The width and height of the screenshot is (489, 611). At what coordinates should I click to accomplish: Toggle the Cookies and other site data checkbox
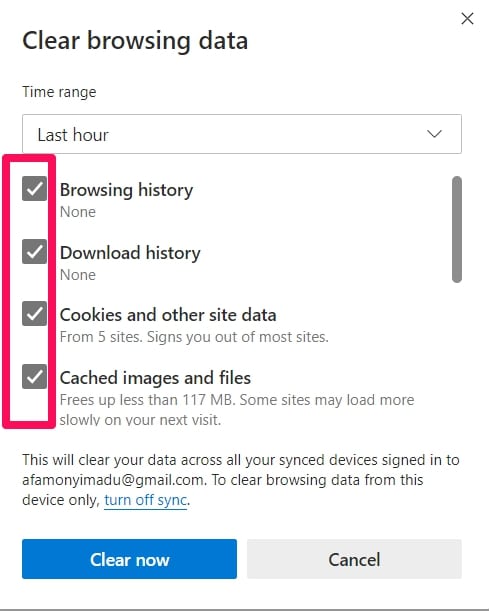point(34,314)
